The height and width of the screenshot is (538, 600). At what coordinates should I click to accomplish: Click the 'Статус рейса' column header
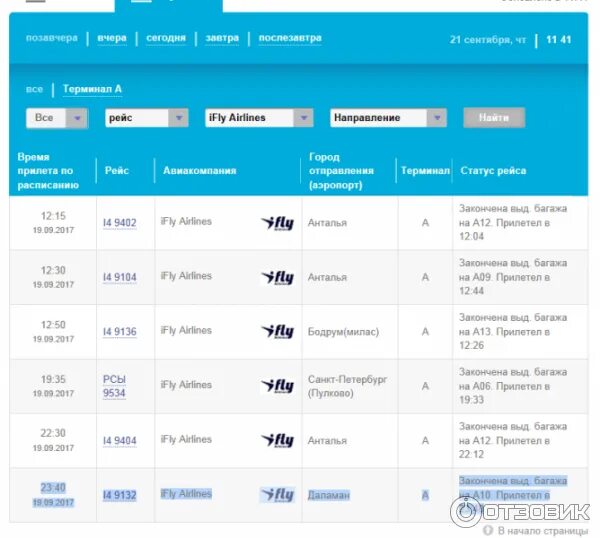pyautogui.click(x=493, y=171)
